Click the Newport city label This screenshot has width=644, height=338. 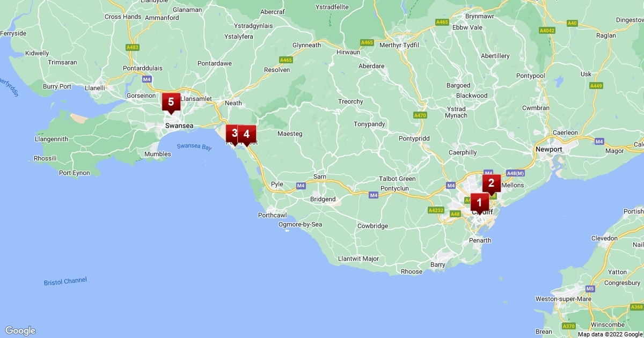tap(548, 149)
